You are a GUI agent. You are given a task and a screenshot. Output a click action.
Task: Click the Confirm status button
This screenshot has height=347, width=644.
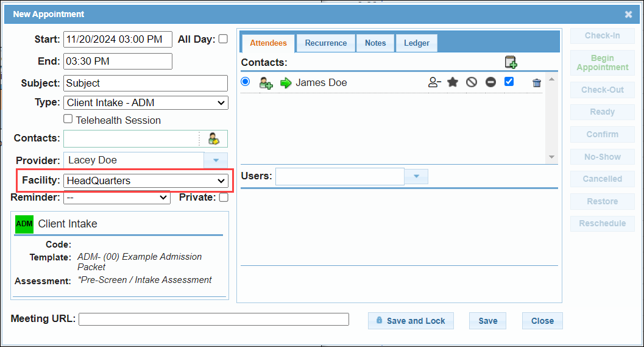coord(603,134)
